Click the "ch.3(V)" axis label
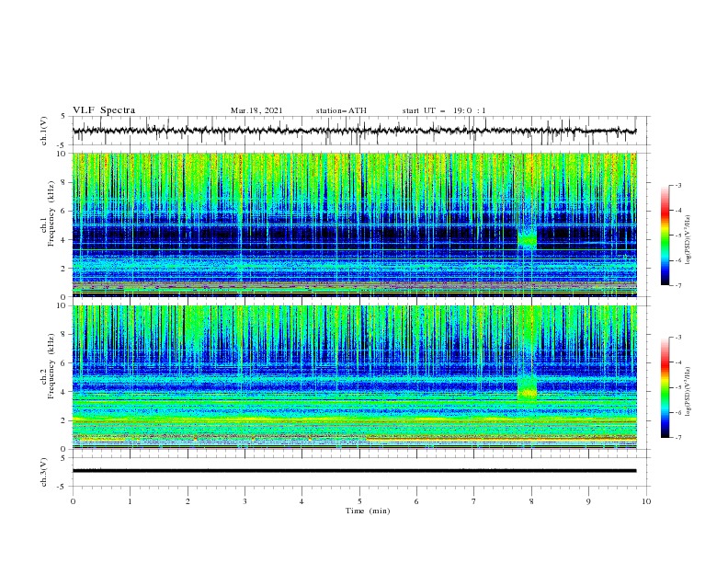This screenshot has height=563, width=728. [x=44, y=472]
